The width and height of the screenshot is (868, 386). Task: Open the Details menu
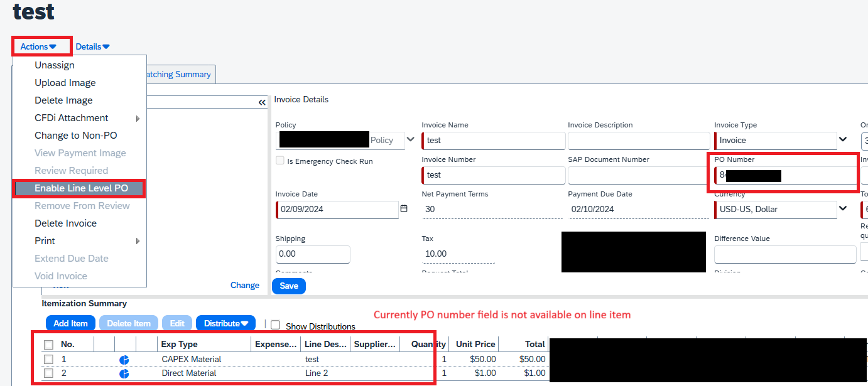click(92, 46)
